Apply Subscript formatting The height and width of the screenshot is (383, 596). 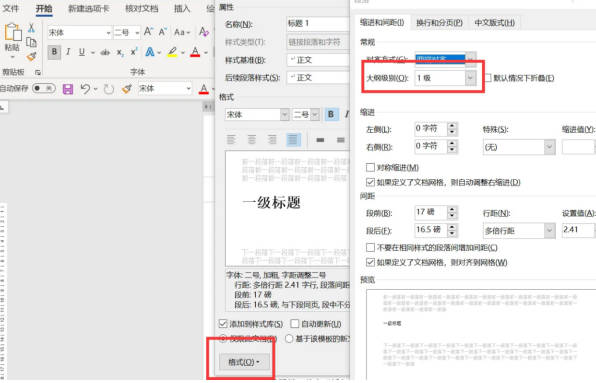pyautogui.click(x=120, y=52)
